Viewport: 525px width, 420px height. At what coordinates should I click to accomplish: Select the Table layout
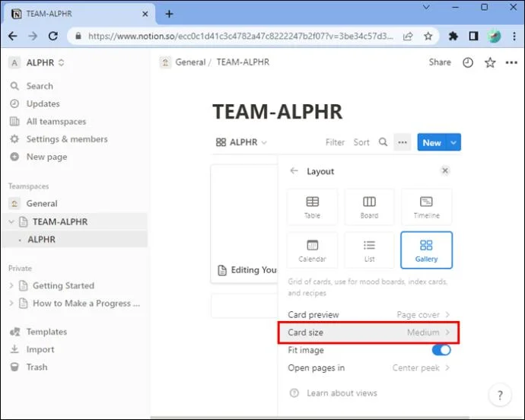pos(313,207)
